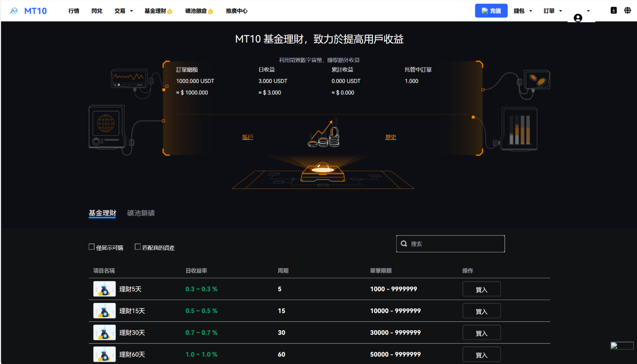Enable the 僅展示可購 checkbox
This screenshot has width=637, height=364.
92,247
